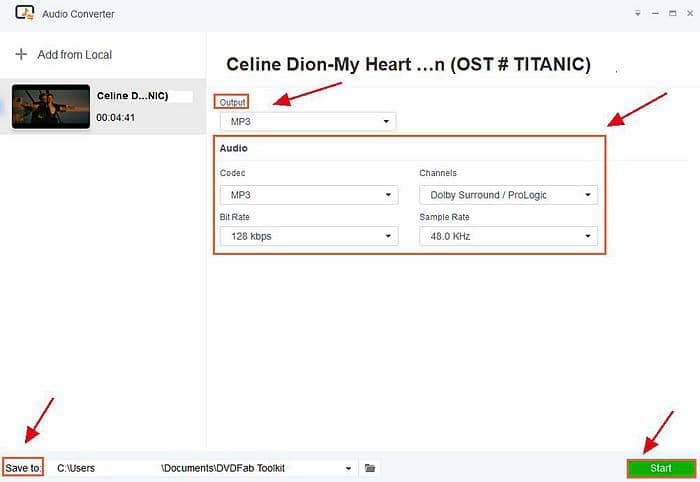This screenshot has height=482, width=700.
Task: Click the Audio section heading
Action: tap(233, 148)
